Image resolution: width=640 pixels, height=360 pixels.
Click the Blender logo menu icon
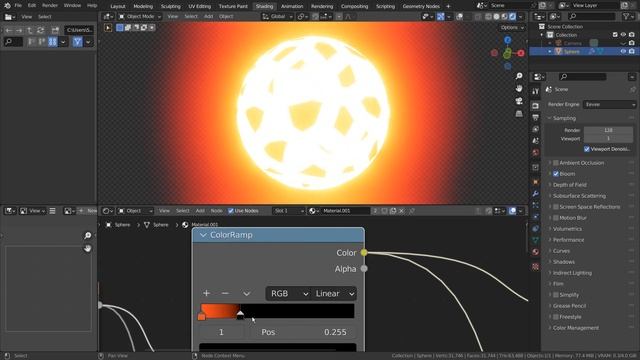coord(7,6)
